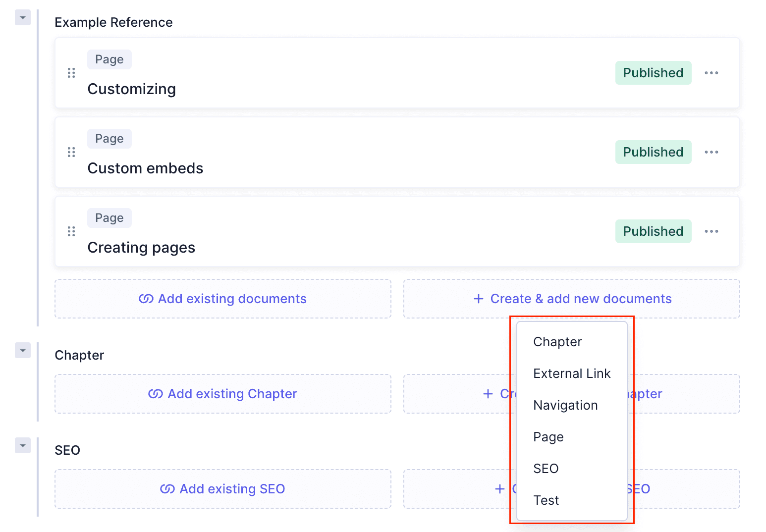Select External Link from the document type menu
Image resolution: width=766 pixels, height=532 pixels.
pos(572,373)
